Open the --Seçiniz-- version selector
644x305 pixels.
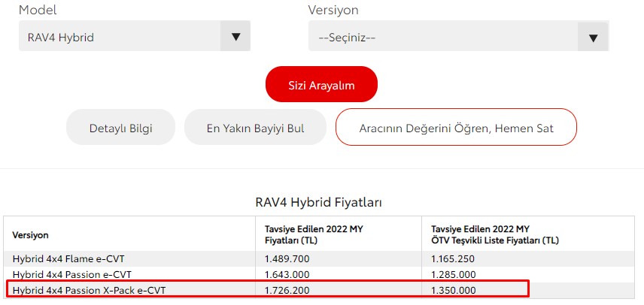coord(458,37)
